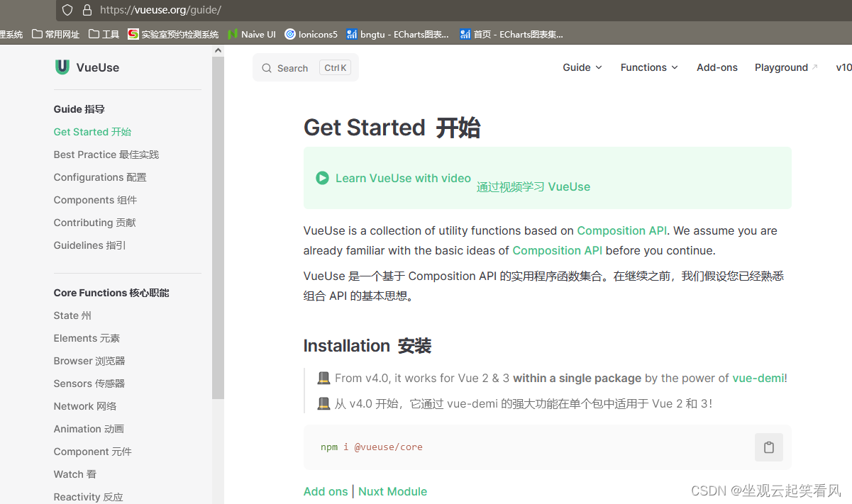The image size is (852, 504).
Task: Open the bngtu ECharts bookmark
Action: coord(397,34)
